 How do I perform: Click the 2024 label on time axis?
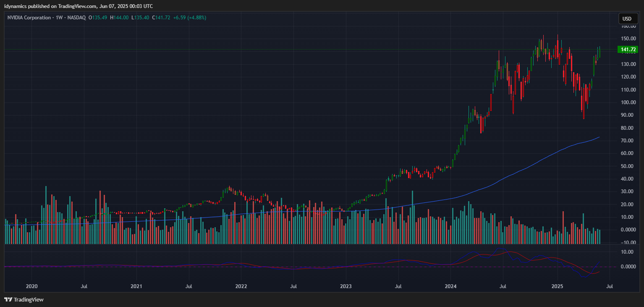tap(450, 286)
